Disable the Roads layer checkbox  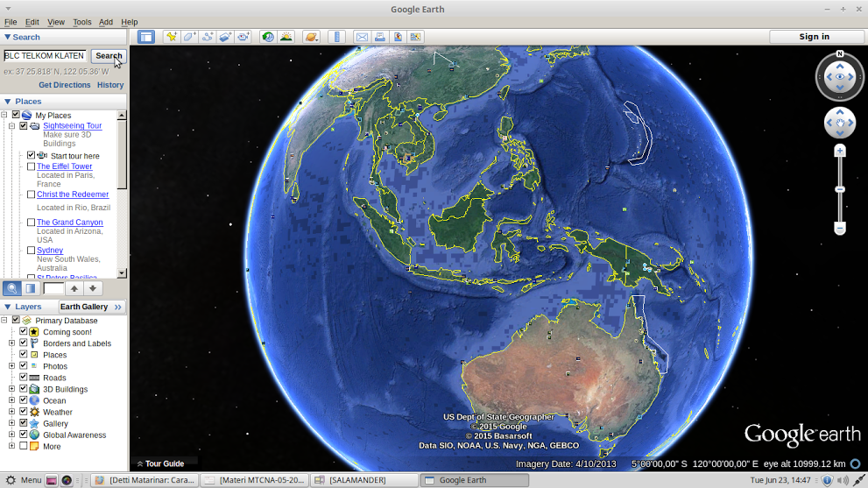[24, 378]
